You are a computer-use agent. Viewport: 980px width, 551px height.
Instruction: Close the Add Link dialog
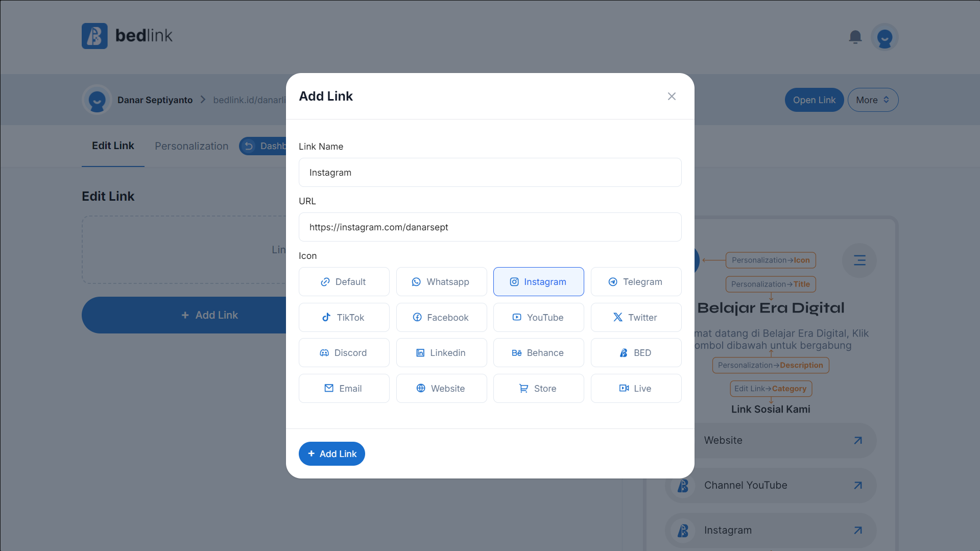(x=672, y=96)
